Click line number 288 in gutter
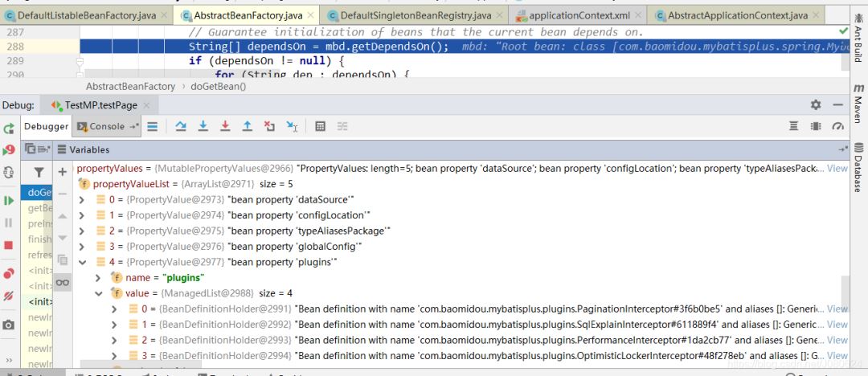 click(x=15, y=47)
